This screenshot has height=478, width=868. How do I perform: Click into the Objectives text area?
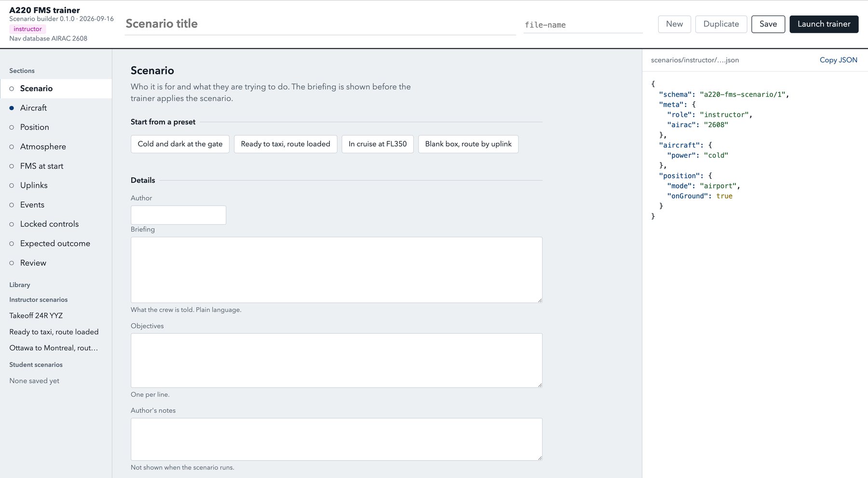pyautogui.click(x=337, y=360)
